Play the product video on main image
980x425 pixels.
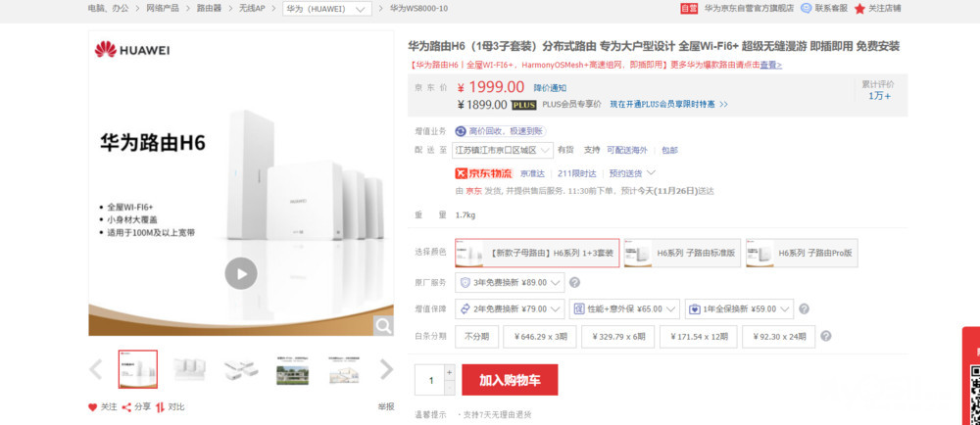[240, 272]
